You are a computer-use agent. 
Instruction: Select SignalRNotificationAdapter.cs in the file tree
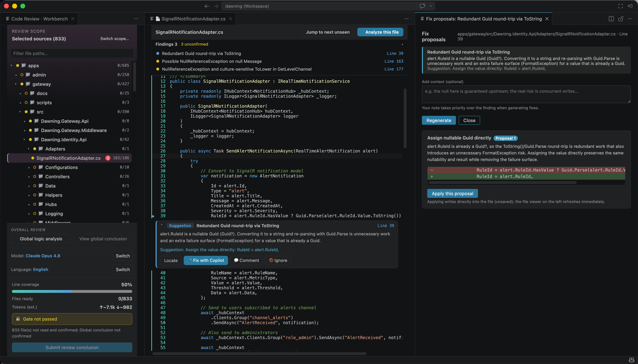coord(70,158)
